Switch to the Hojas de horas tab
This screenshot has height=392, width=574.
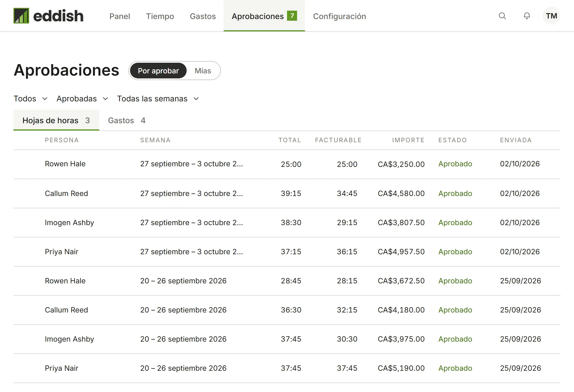tap(56, 120)
